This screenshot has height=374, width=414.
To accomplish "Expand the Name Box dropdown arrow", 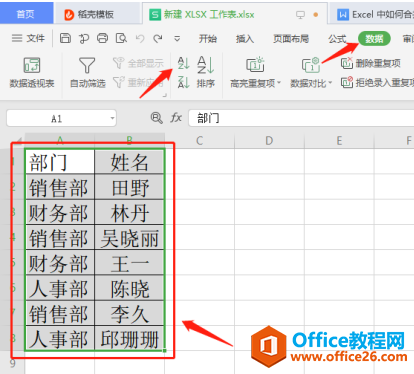I will pos(112,118).
